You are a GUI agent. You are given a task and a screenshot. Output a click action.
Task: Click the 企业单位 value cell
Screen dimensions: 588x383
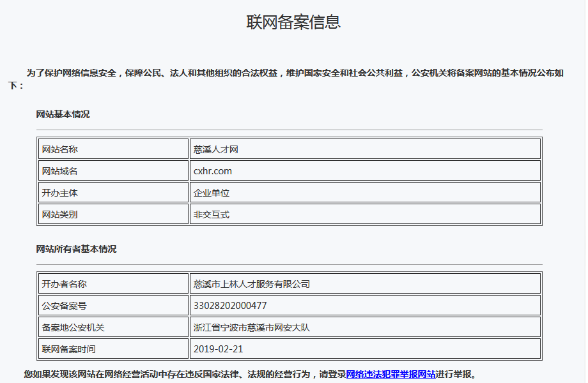point(365,192)
